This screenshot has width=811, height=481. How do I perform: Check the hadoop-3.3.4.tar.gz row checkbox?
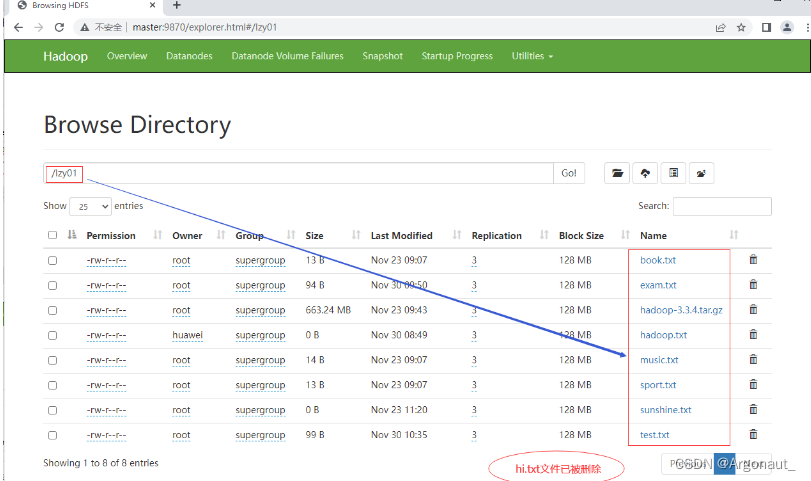pos(52,310)
